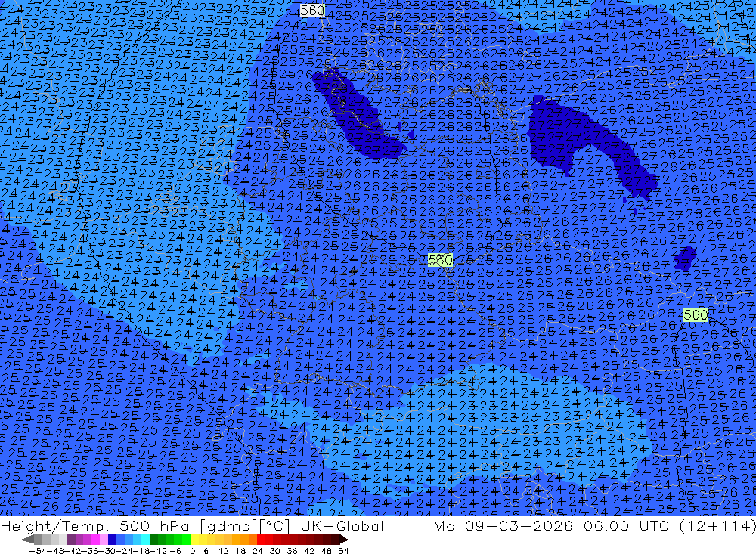Screen dimensions: 756x554
Task: Click the 'UK-Global' model name text
Action: tap(342, 526)
